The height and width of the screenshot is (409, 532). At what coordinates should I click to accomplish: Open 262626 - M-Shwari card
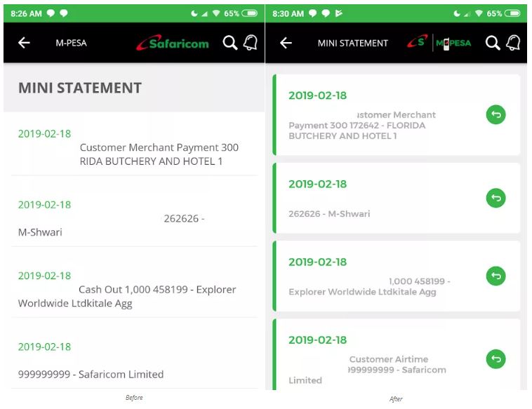click(397, 198)
